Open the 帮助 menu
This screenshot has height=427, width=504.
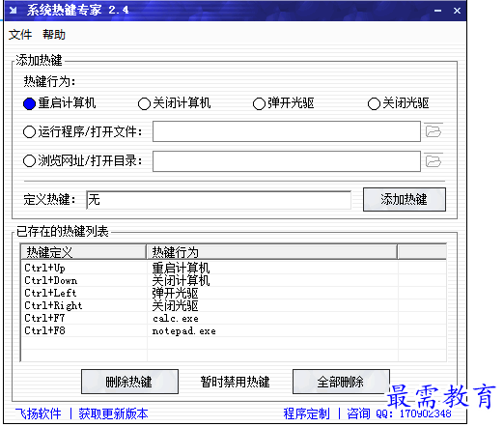[x=54, y=35]
